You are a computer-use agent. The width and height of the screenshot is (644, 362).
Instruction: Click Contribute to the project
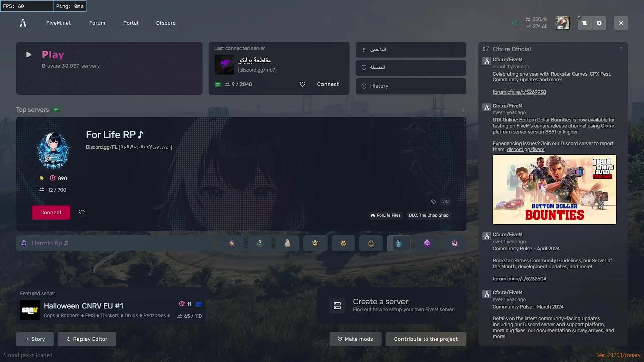[x=426, y=339]
